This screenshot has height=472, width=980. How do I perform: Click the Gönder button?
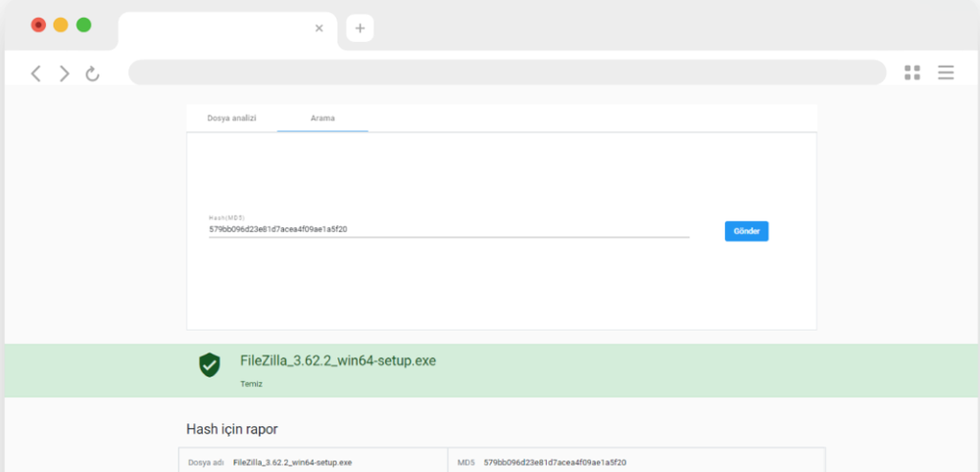(746, 231)
